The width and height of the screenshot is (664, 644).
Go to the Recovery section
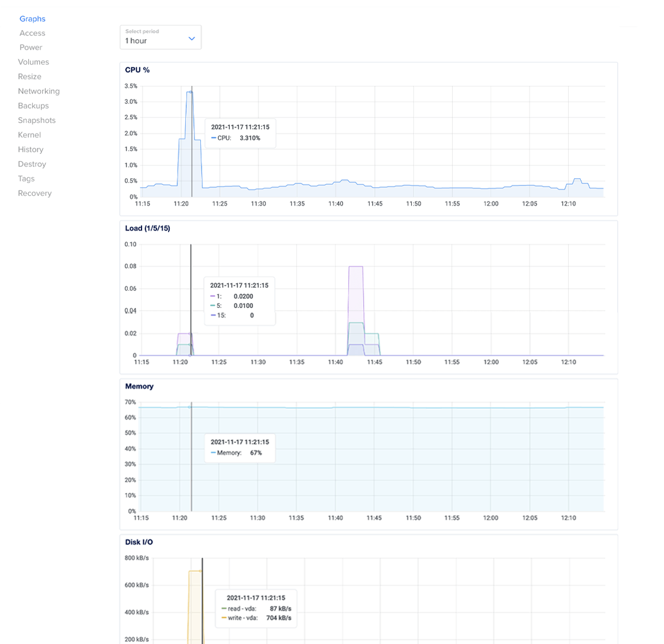35,193
